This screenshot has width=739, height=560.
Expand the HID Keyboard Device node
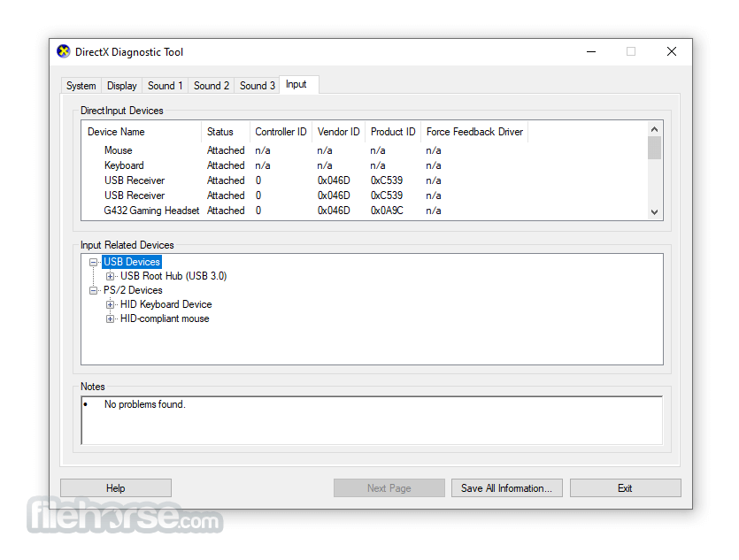(110, 304)
